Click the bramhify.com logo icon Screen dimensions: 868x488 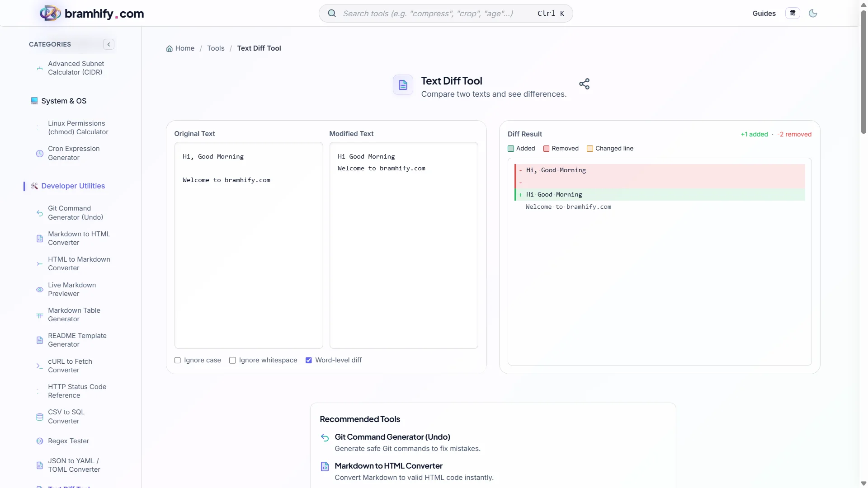50,13
